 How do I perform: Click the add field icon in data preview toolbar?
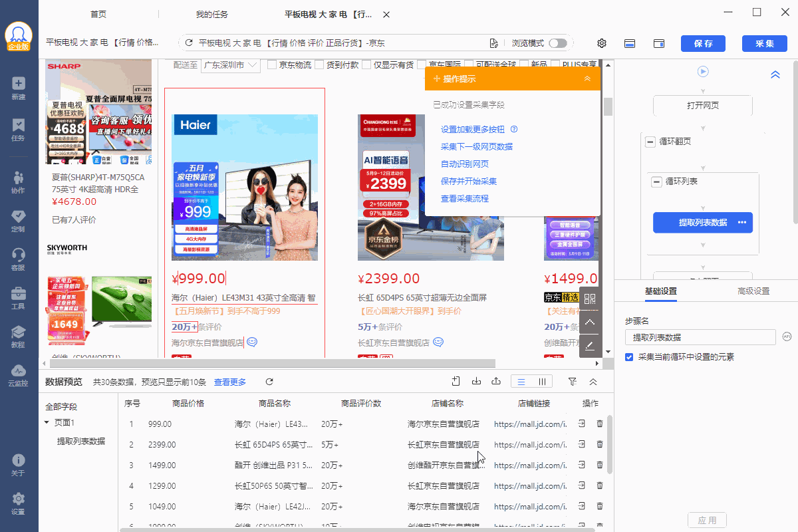click(456, 381)
